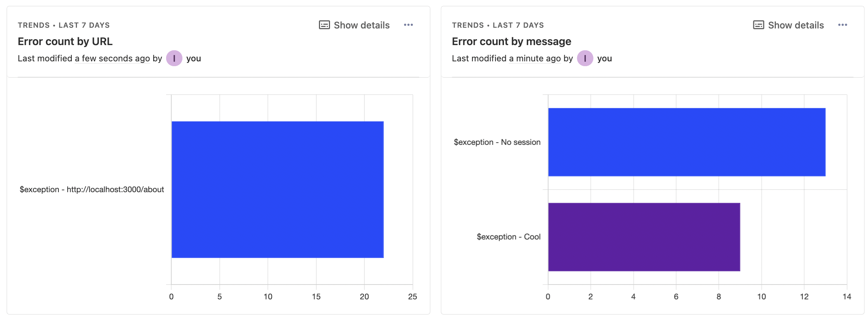The height and width of the screenshot is (323, 868).
Task: Click user avatar on Error count by URL card
Action: click(x=174, y=58)
